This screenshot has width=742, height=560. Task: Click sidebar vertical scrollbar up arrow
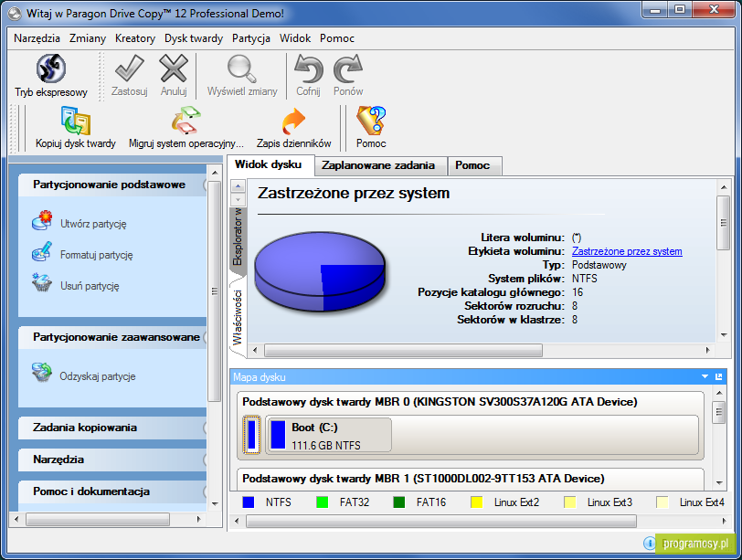tap(215, 173)
